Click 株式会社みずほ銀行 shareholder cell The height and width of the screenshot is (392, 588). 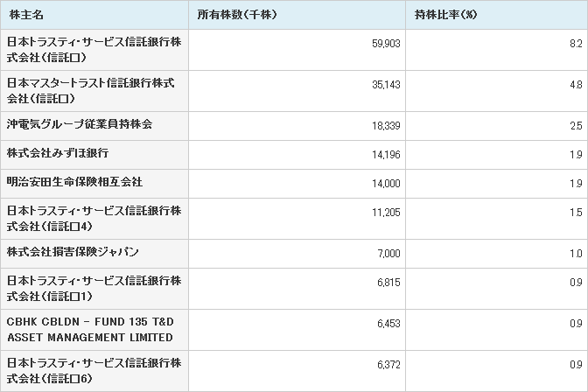[94, 155]
